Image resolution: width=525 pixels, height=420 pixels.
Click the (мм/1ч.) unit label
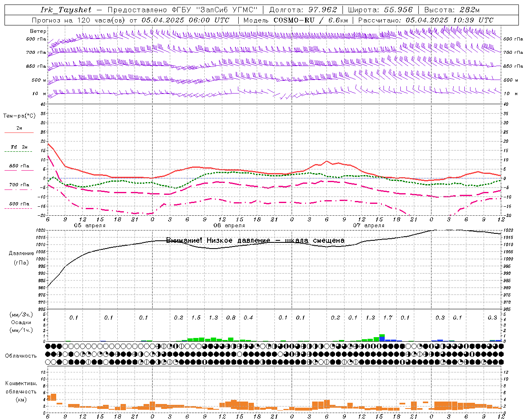click(x=21, y=331)
